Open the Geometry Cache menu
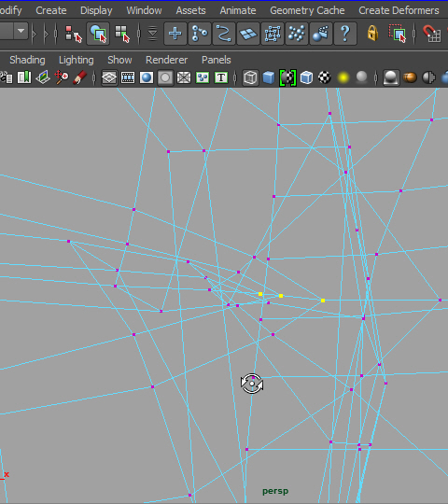 coord(307,10)
